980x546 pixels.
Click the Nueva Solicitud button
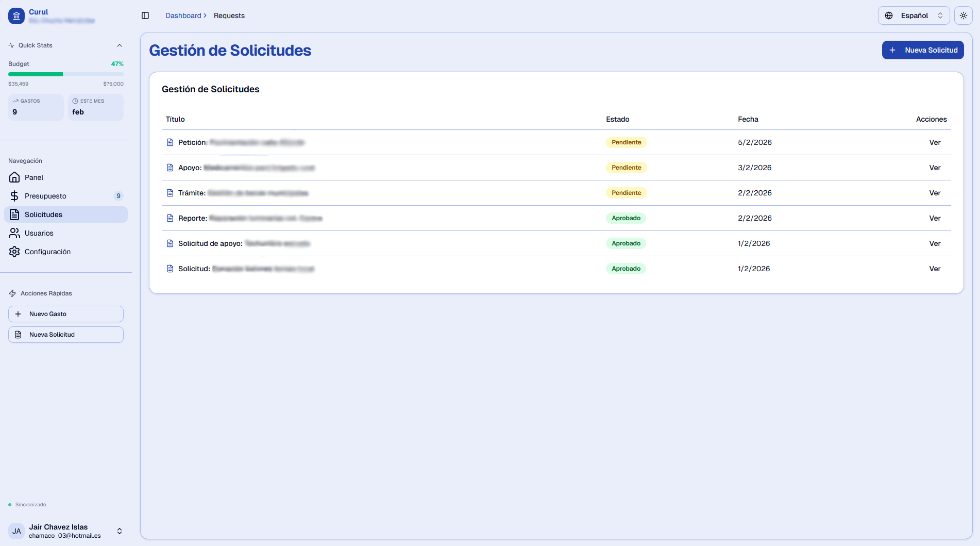coord(922,50)
